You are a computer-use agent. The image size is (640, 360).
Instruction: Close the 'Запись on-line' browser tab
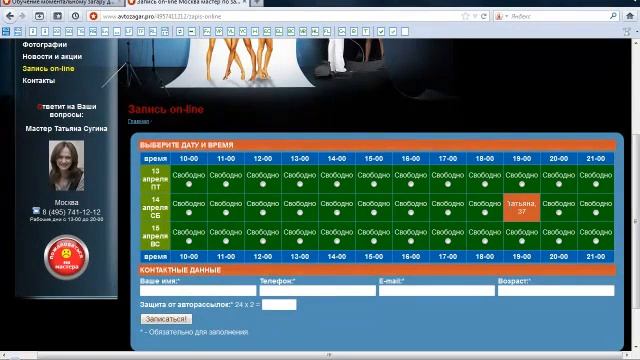pos(245,2)
